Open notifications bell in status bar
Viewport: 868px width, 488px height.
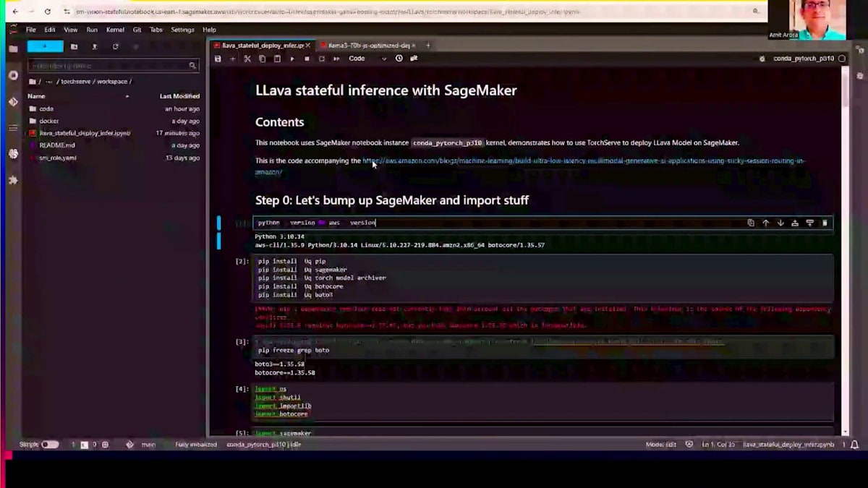pos(855,445)
